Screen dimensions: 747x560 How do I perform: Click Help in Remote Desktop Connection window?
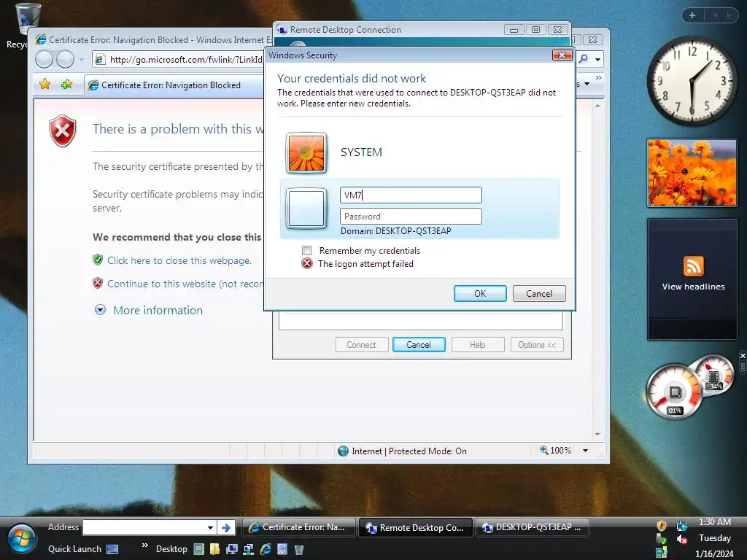(x=478, y=345)
